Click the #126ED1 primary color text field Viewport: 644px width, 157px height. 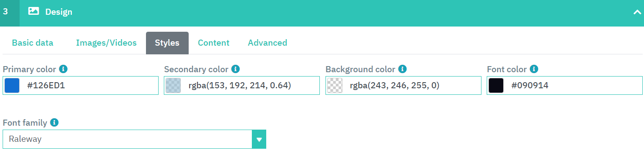(x=81, y=86)
